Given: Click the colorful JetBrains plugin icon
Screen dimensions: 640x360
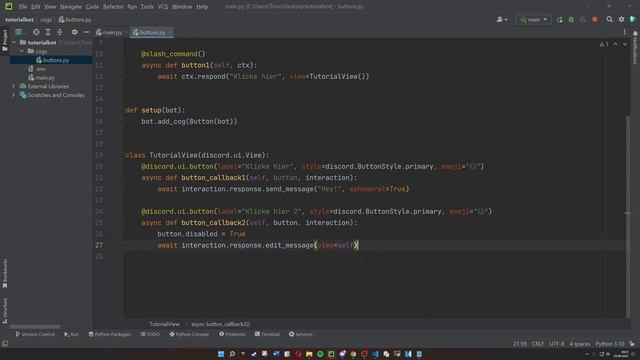Looking at the screenshot, I should tap(633, 20).
